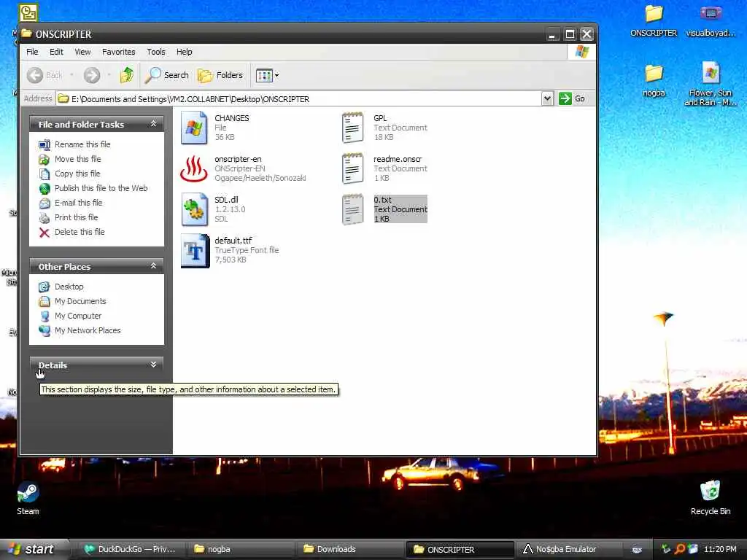
Task: Open the Help menu
Action: point(185,52)
